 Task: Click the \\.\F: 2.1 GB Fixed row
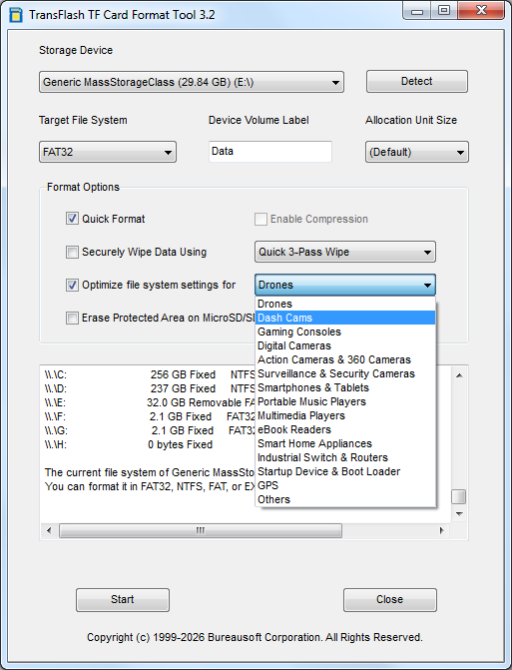tap(150, 417)
